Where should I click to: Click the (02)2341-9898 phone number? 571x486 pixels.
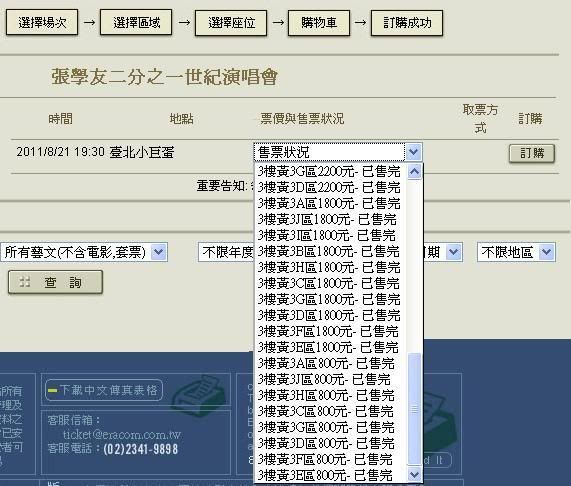141,449
